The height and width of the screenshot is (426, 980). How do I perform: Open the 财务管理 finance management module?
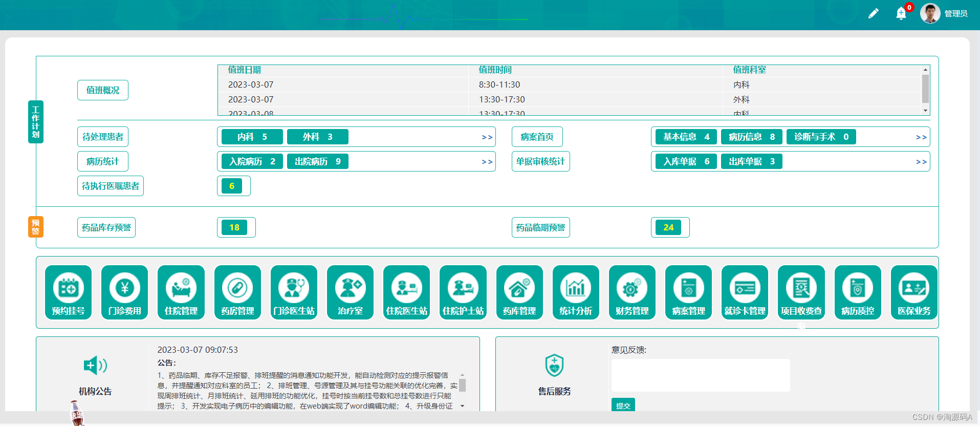pyautogui.click(x=632, y=292)
